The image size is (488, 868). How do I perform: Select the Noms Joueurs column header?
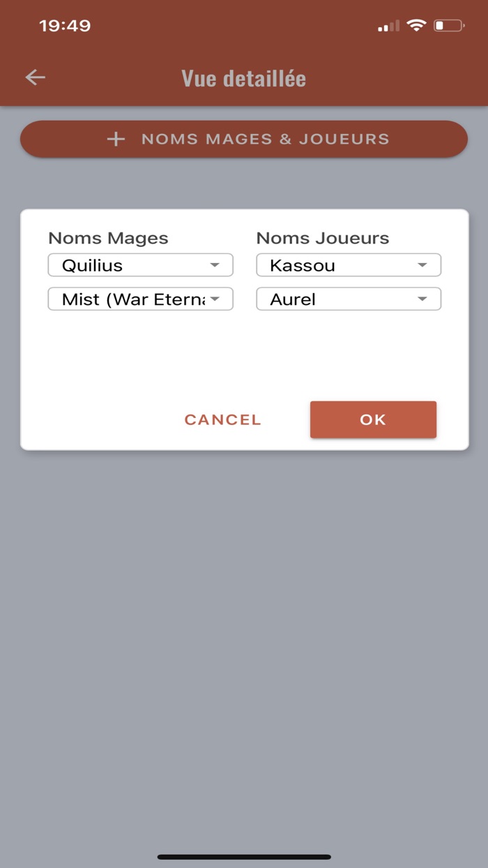322,238
